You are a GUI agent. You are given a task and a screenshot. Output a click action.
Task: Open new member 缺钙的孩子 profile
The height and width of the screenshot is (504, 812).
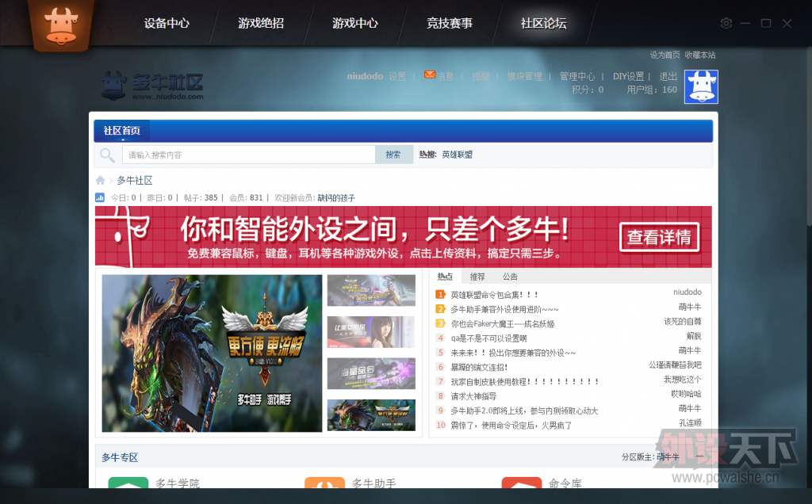[336, 197]
